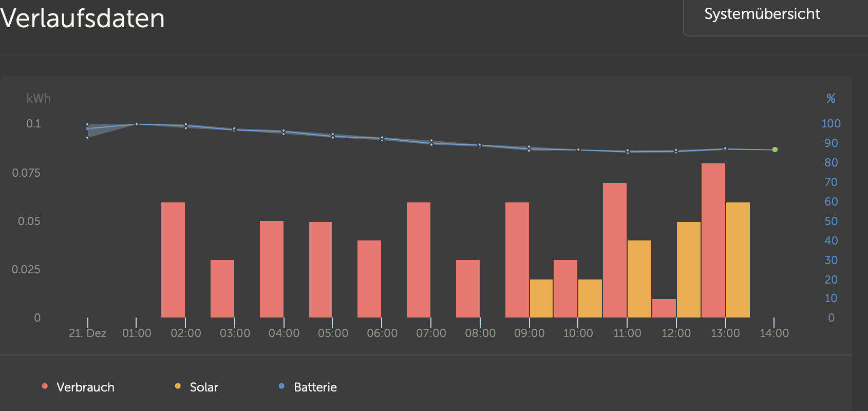Viewport: 868px width, 411px height.
Task: Select the tallest red Verbrauch bar at 13:00
Action: coord(713,240)
